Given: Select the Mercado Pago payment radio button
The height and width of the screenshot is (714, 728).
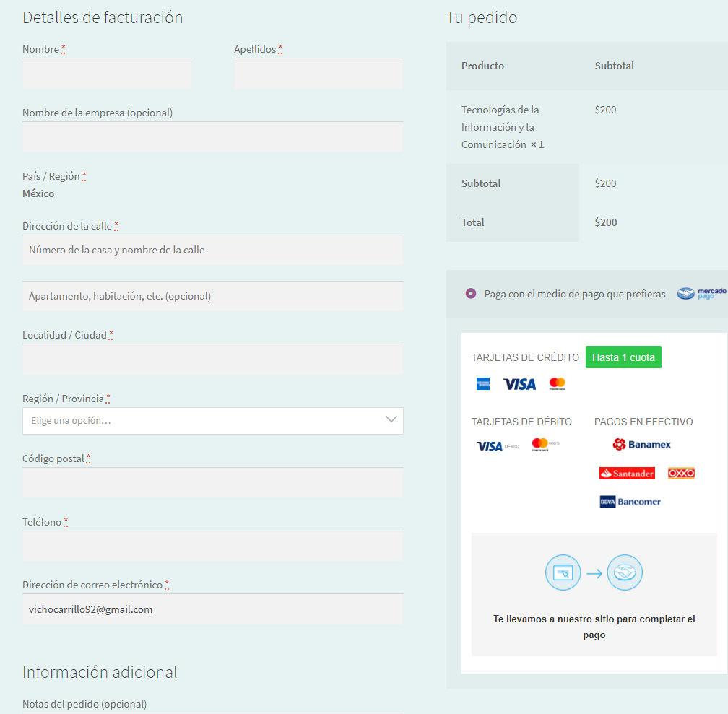Looking at the screenshot, I should coord(471,294).
